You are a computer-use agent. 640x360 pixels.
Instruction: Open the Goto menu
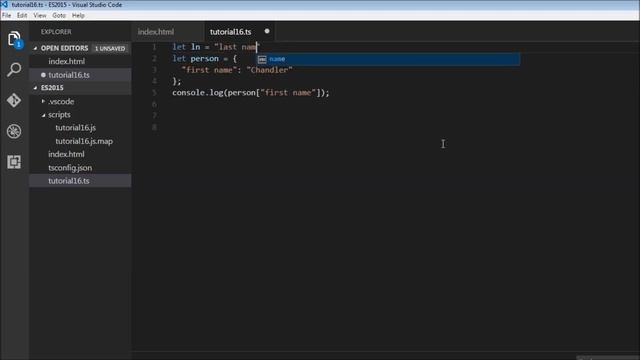pos(59,16)
